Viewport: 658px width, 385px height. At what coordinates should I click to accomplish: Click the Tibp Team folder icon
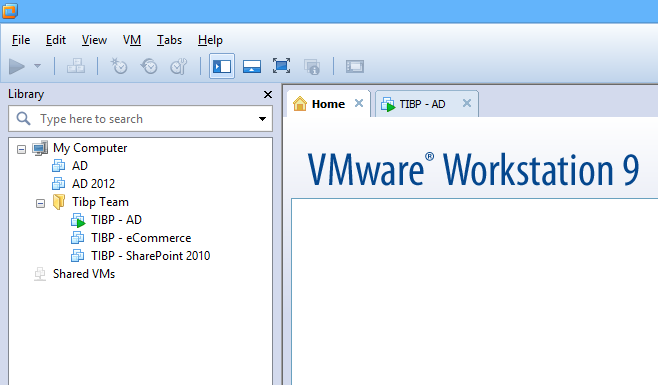59,202
